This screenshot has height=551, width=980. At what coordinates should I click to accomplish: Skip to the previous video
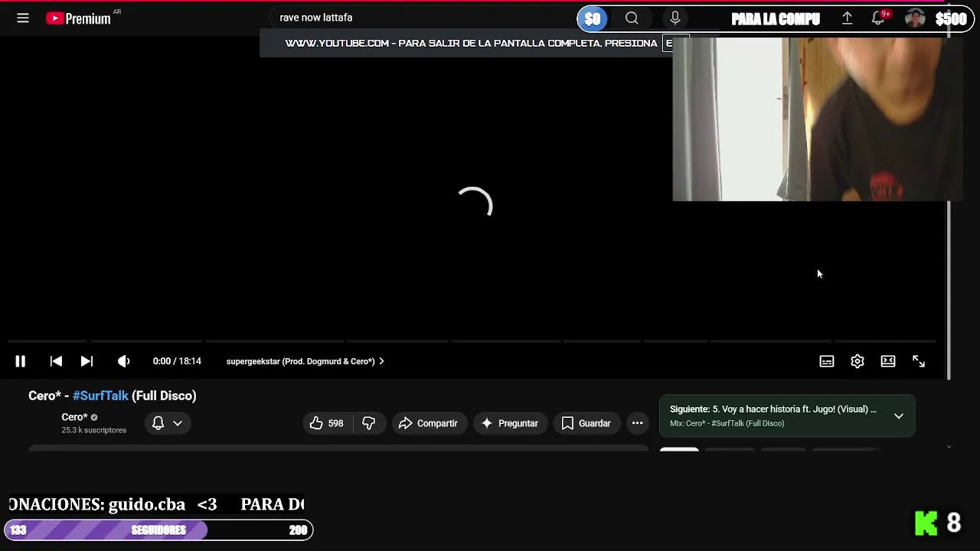(56, 361)
